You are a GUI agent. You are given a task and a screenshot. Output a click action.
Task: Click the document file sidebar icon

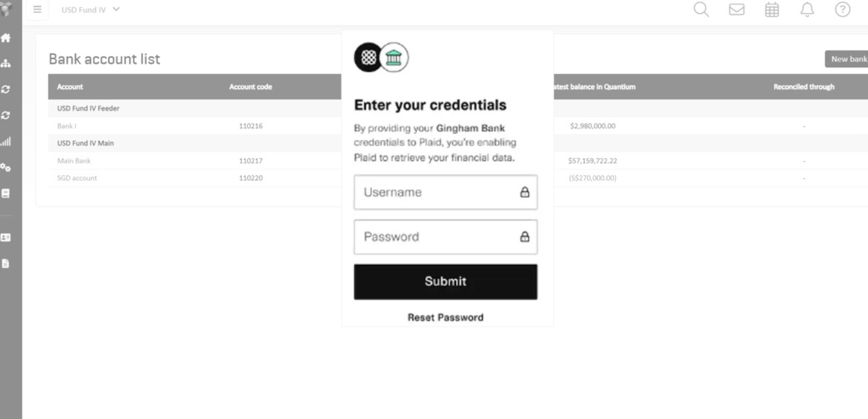pos(6,264)
